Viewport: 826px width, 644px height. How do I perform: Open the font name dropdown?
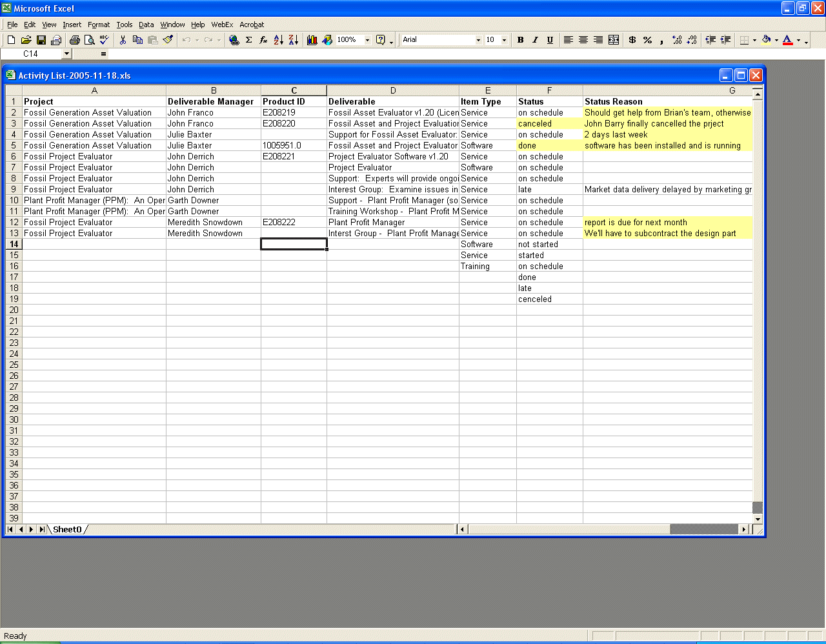click(478, 40)
